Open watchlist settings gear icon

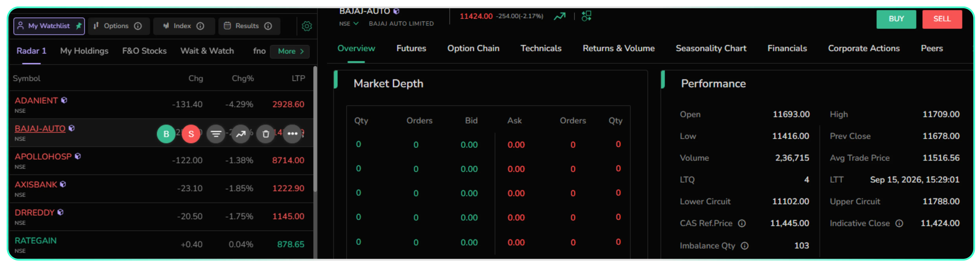tap(307, 26)
